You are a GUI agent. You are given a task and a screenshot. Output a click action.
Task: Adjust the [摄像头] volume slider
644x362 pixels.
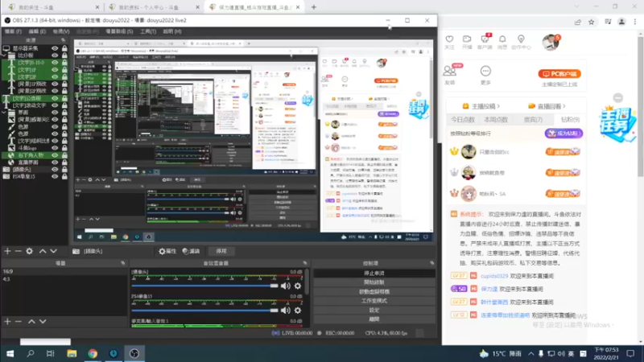pos(204,286)
